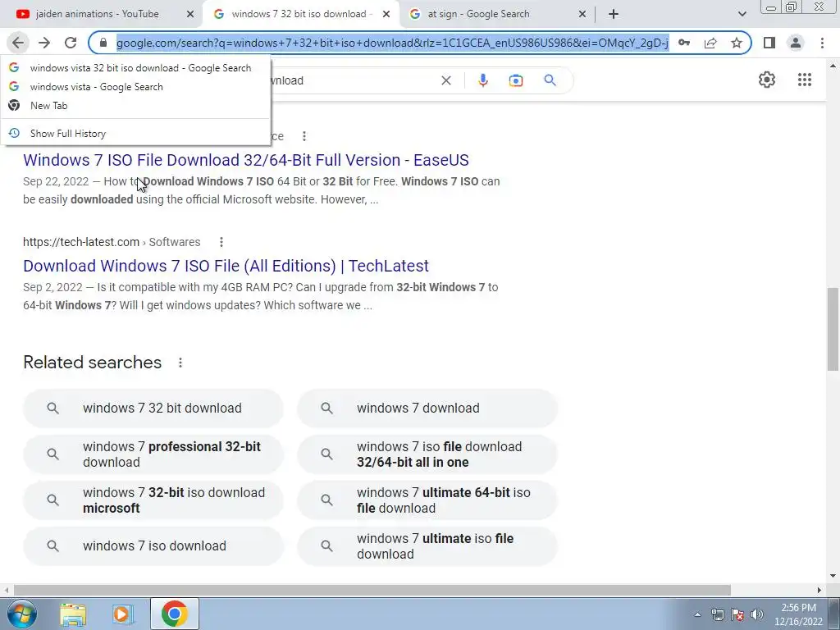Launch Windows Media Player from taskbar
This screenshot has height=630, width=840.
[123, 614]
